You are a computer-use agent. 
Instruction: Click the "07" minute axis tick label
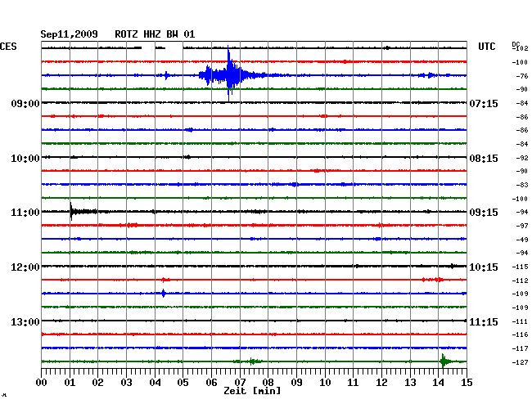(x=240, y=383)
